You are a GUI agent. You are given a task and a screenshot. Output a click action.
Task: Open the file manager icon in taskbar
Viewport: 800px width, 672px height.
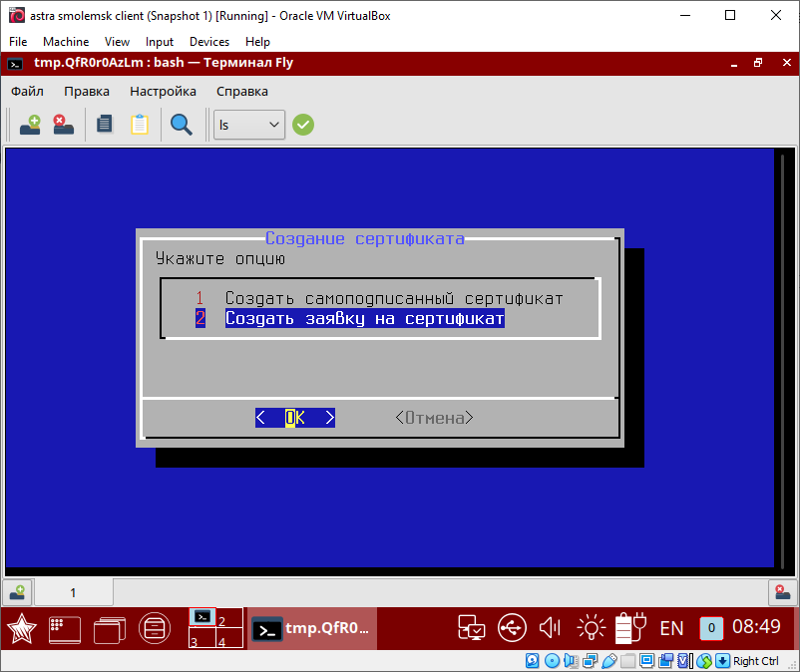(155, 628)
